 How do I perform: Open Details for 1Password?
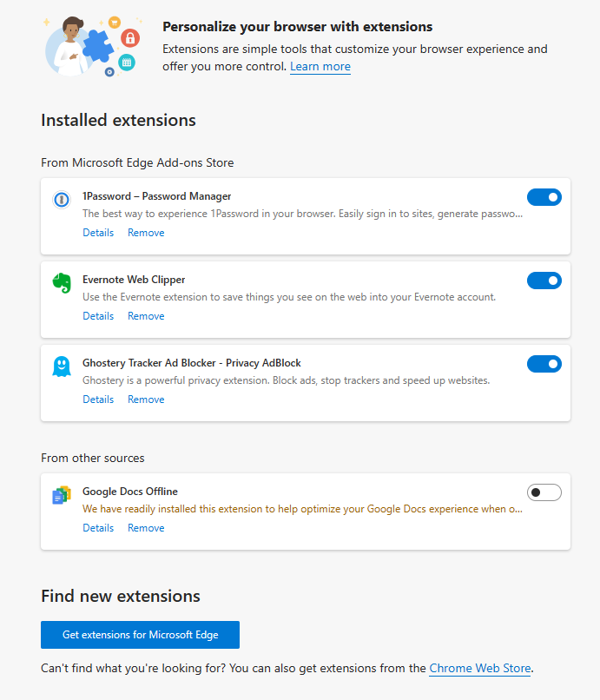[97, 232]
